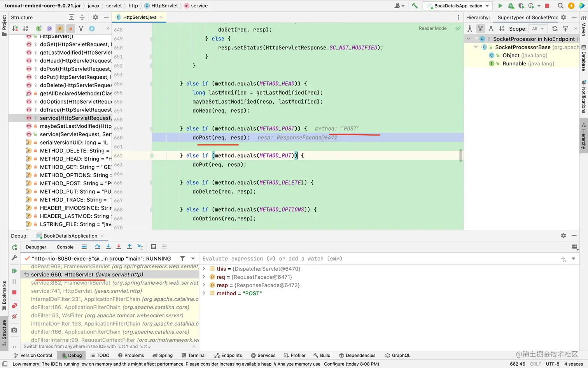This screenshot has width=588, height=368.
Task: Toggle Show Fields filter in Structure
Action: point(60,28)
